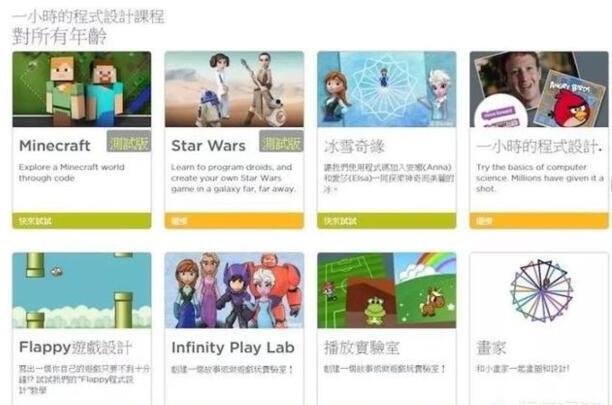The height and width of the screenshot is (405, 612).
Task: Click the green button under 冰雪奇緣
Action: pyautogui.click(x=386, y=221)
